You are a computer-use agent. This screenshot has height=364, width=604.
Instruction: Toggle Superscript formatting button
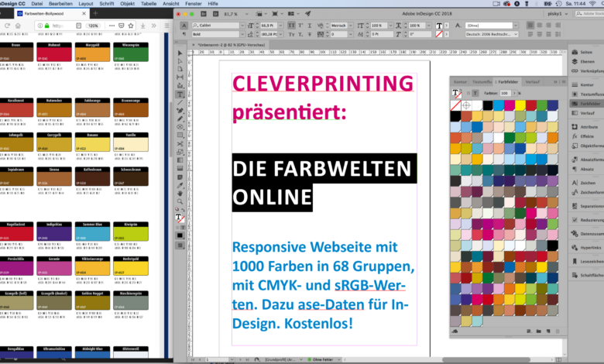(x=301, y=26)
